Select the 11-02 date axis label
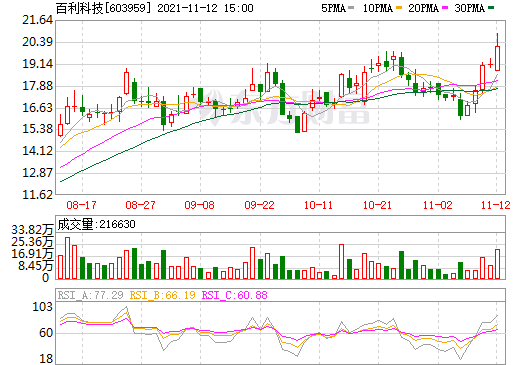Screen dimensions: 520x365 (438, 205)
